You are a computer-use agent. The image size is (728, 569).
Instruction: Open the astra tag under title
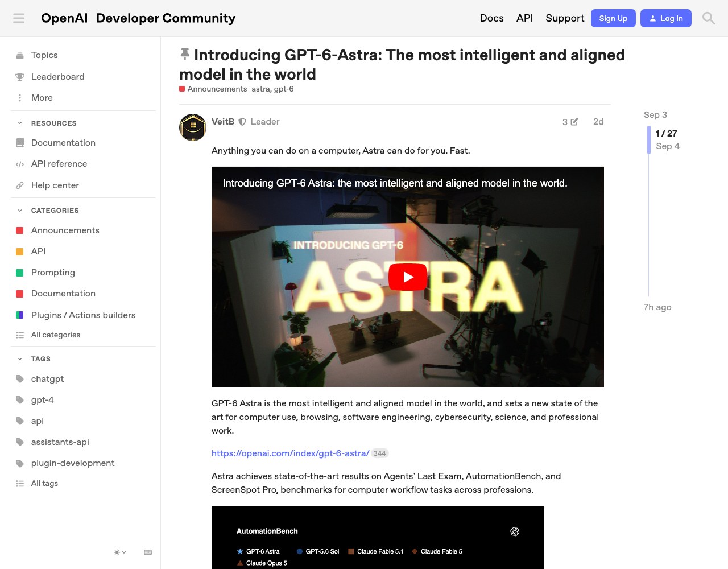pos(260,89)
